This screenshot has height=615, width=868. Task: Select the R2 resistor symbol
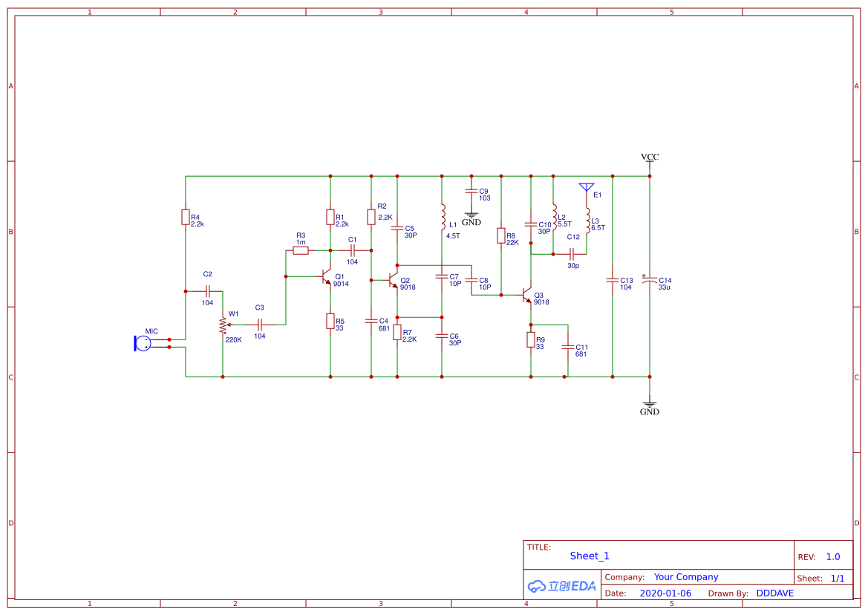[371, 217]
